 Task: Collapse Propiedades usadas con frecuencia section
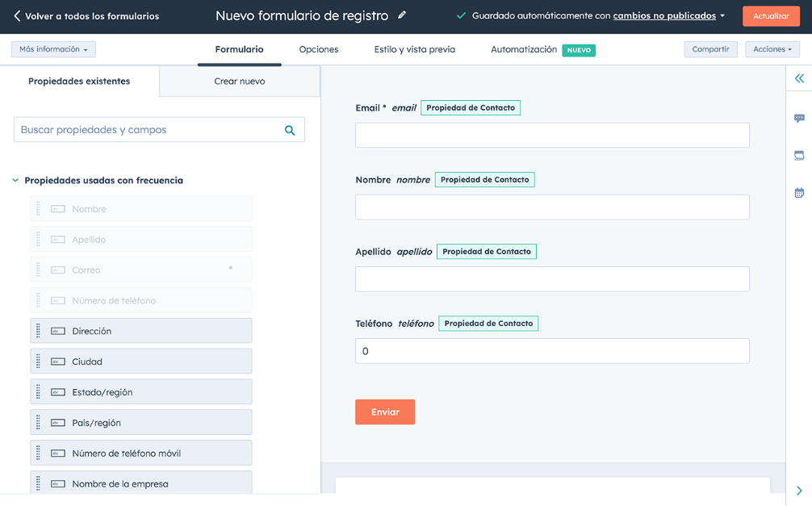15,181
